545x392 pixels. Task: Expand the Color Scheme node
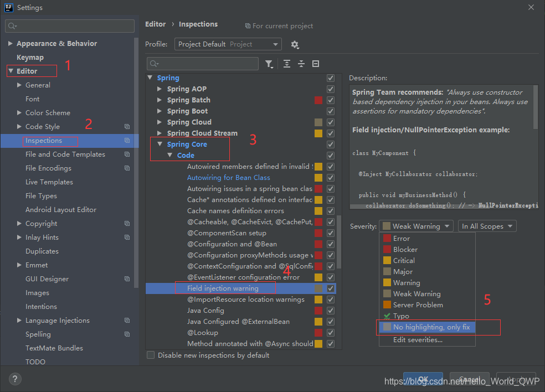click(19, 112)
